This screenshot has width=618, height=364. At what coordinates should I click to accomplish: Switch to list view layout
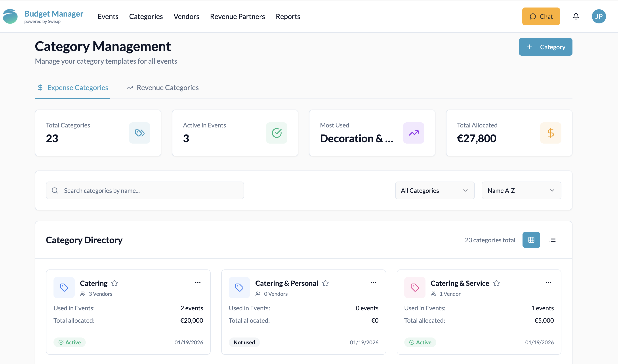pyautogui.click(x=552, y=240)
